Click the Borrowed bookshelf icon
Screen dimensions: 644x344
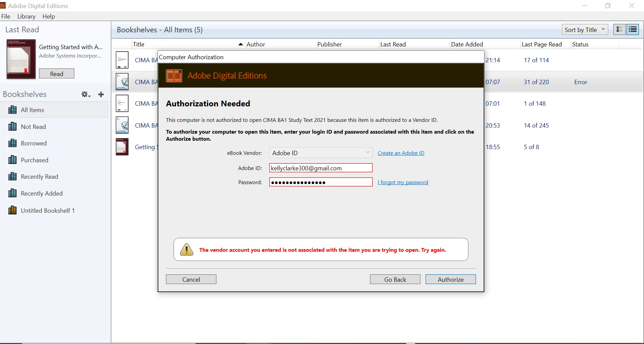pos(12,143)
